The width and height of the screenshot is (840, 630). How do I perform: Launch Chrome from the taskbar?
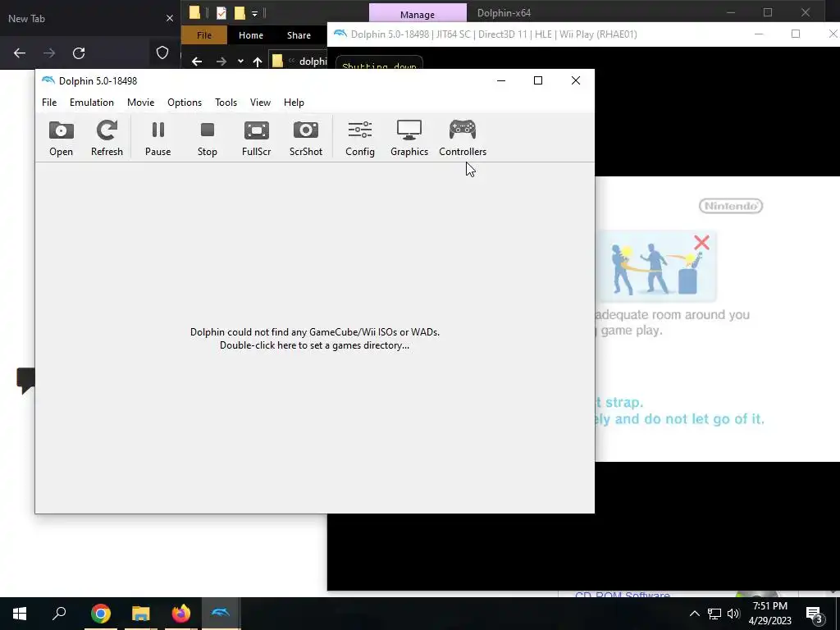(x=100, y=614)
